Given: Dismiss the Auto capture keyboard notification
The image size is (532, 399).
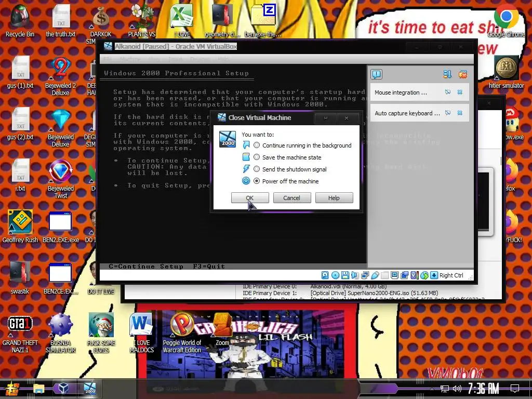Looking at the screenshot, I should click(460, 113).
